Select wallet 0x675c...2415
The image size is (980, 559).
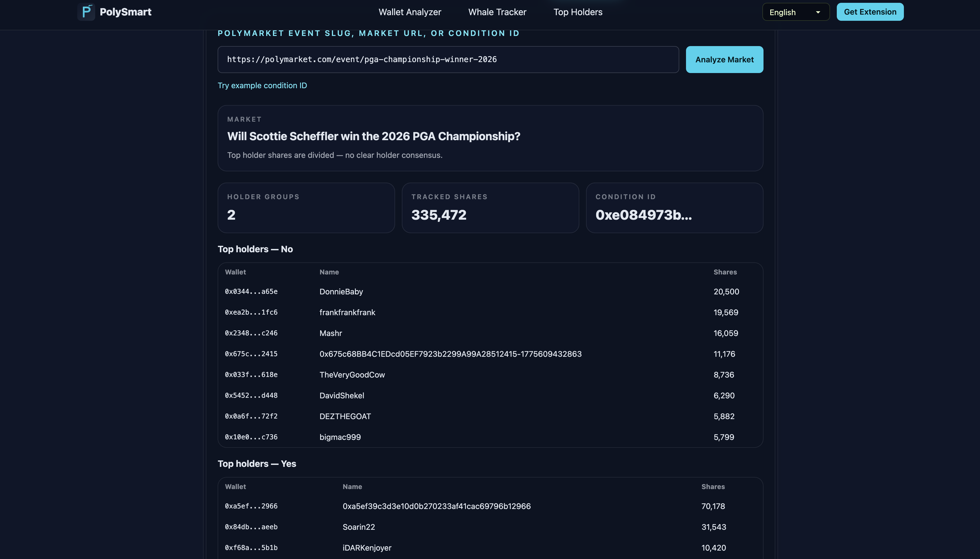[x=251, y=354]
